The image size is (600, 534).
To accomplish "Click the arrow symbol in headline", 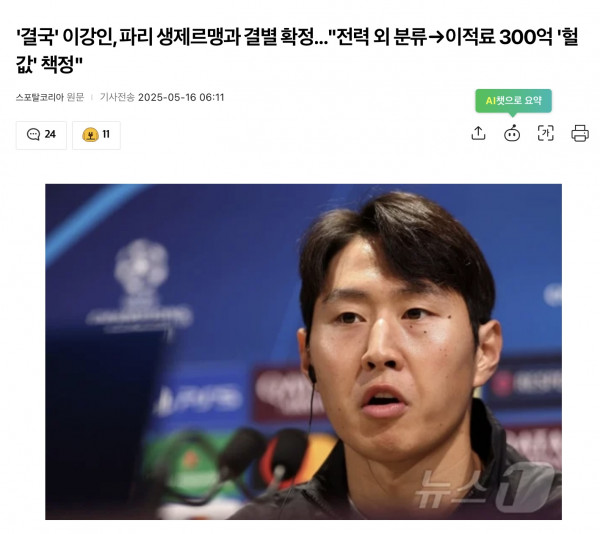I will pyautogui.click(x=436, y=37).
